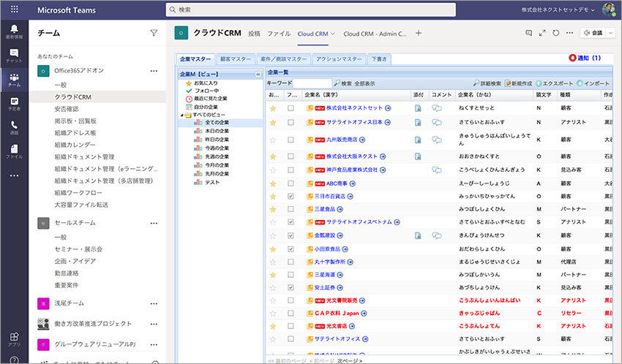
Task: Reload the Cloud CRM tab
Action: 555,33
